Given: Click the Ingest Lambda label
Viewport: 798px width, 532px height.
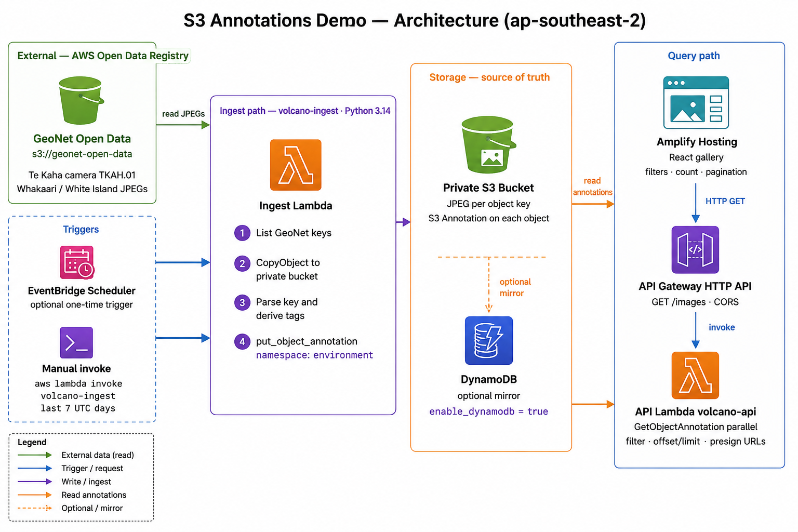Looking at the screenshot, I should coord(296,206).
